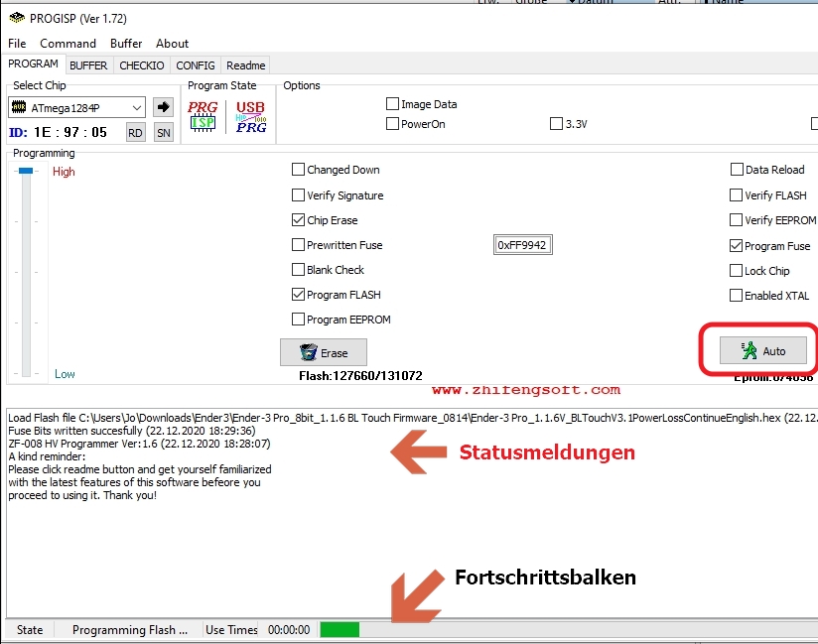Toggle the 3.3V checkbox
Viewport: 818px width, 644px height.
(x=556, y=124)
